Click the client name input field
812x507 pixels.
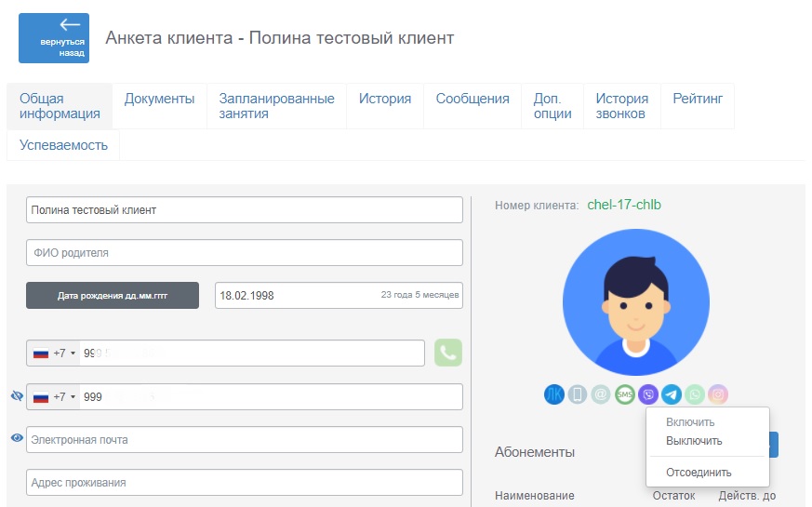click(x=245, y=209)
